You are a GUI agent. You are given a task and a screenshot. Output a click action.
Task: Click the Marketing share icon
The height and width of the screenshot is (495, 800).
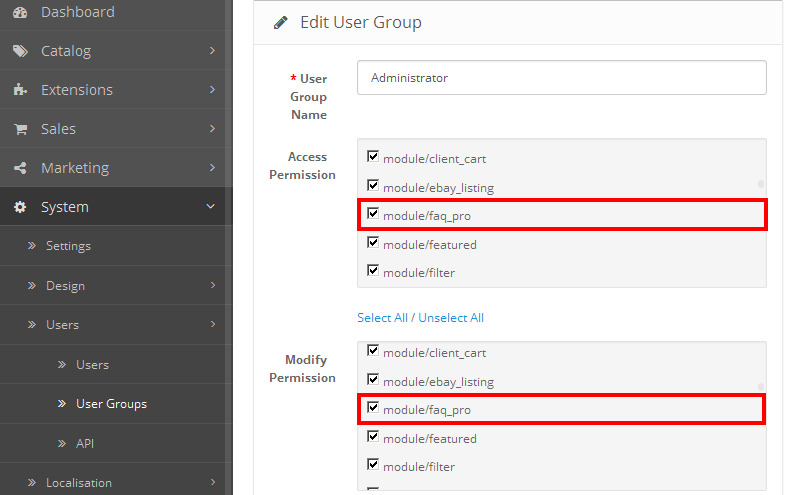pos(20,168)
